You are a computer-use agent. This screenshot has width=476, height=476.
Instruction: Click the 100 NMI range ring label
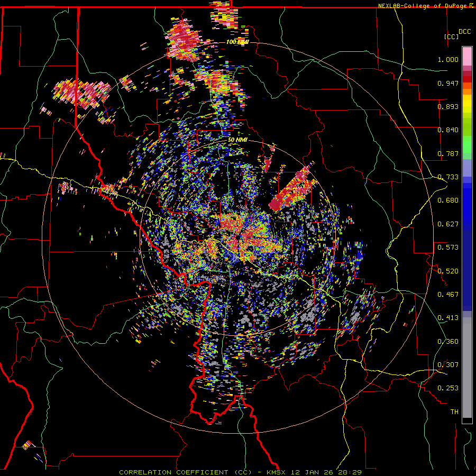(x=237, y=42)
